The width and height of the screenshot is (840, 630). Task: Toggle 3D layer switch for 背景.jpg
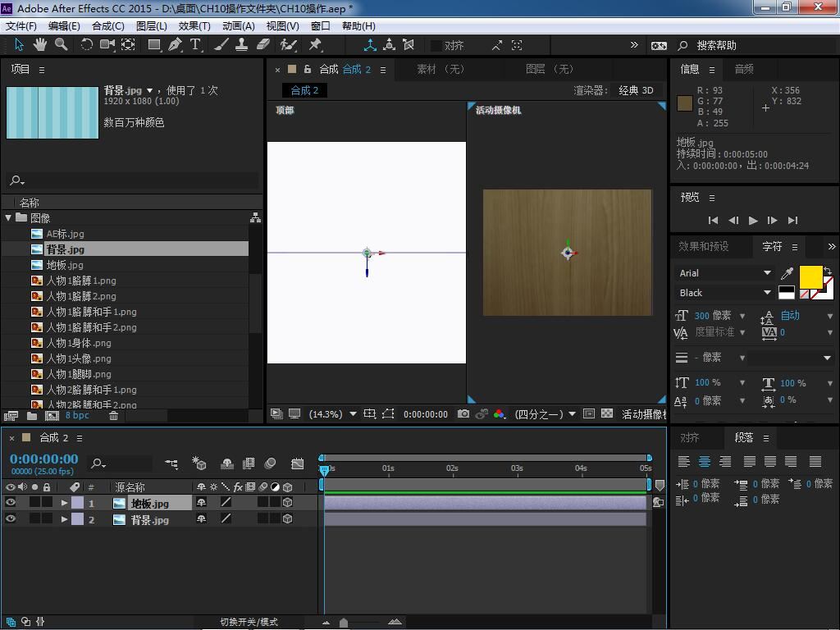click(x=288, y=519)
